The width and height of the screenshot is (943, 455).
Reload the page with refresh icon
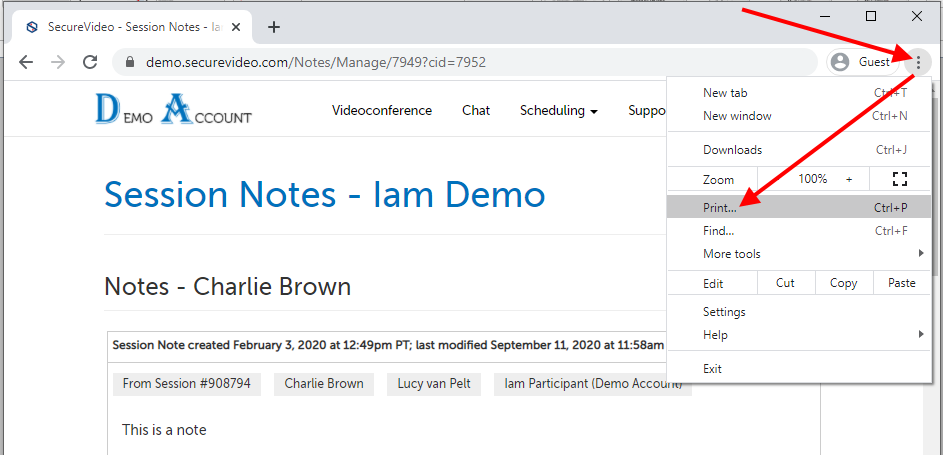(90, 62)
